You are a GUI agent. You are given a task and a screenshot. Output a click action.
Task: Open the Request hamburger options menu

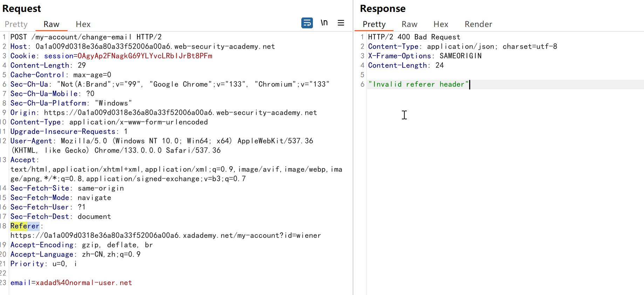click(x=341, y=23)
